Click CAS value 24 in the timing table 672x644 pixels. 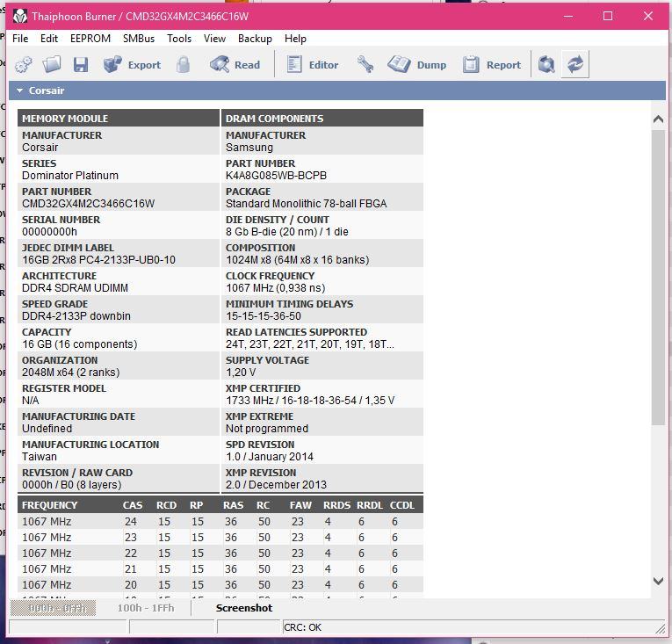[130, 521]
